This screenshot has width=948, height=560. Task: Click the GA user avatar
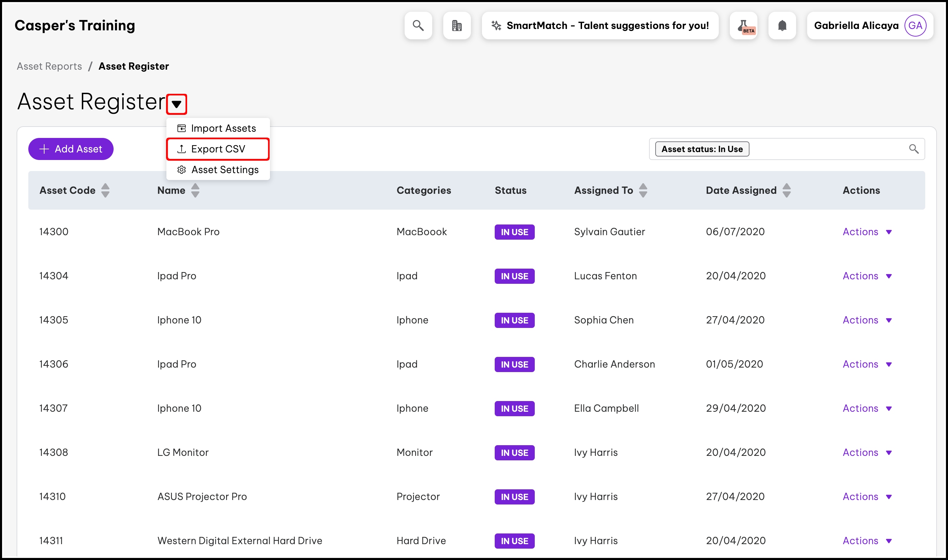(915, 26)
